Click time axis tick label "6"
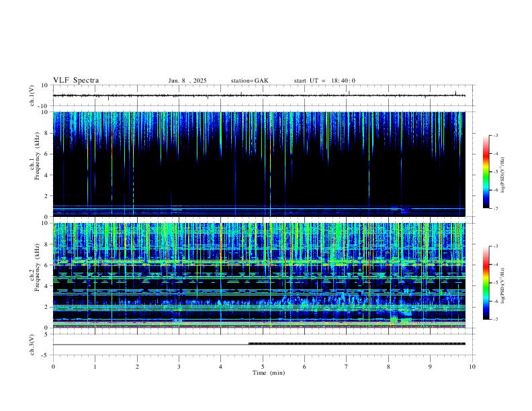This screenshot has width=532, height=411. [x=305, y=367]
